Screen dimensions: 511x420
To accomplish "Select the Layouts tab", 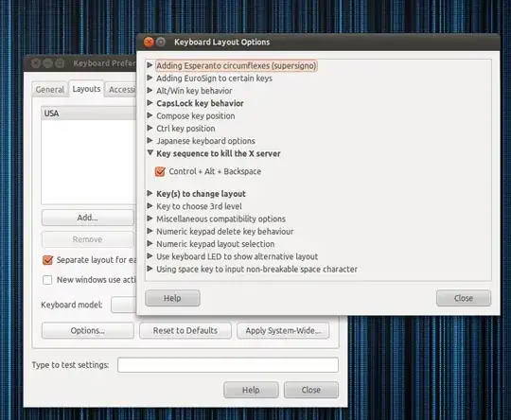I will pos(86,89).
